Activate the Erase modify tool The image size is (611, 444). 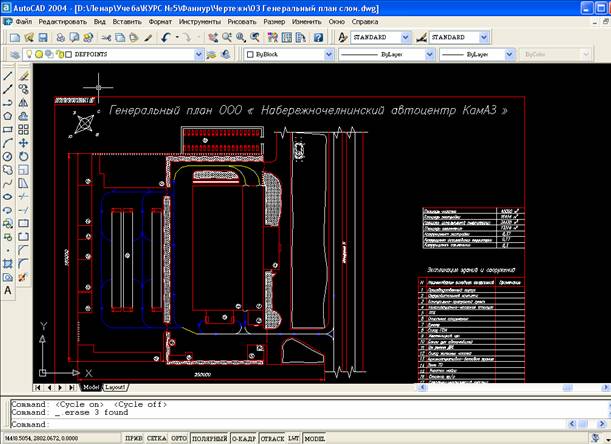[x=23, y=76]
